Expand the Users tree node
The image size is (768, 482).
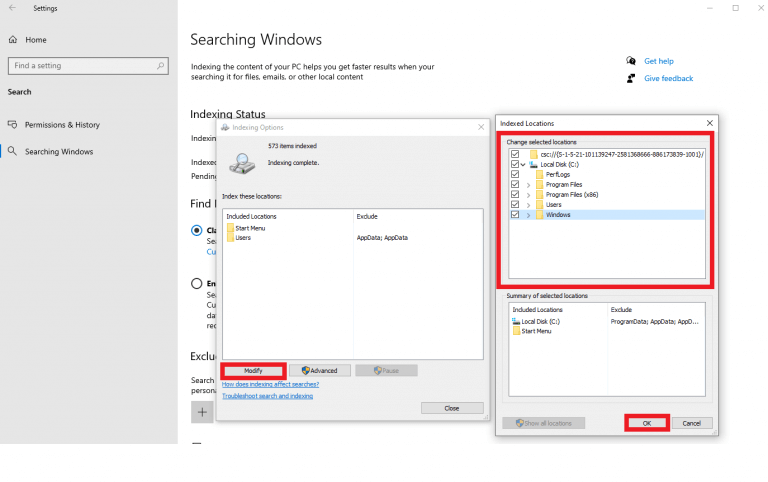[x=528, y=205]
